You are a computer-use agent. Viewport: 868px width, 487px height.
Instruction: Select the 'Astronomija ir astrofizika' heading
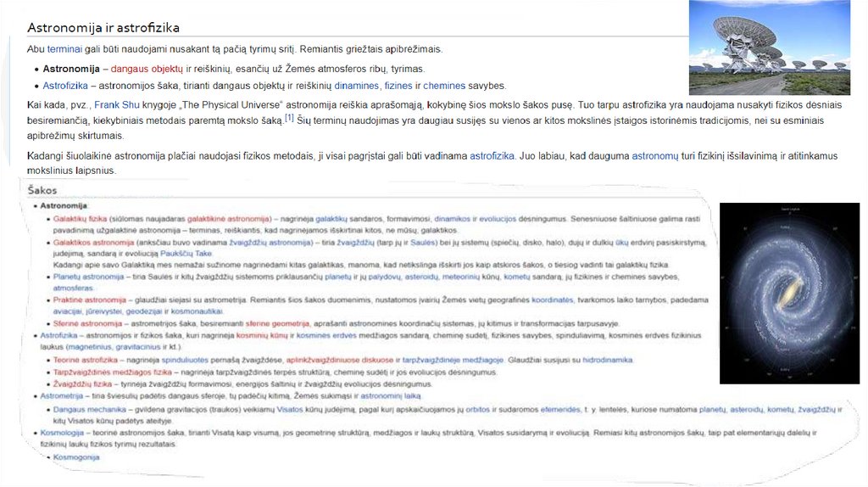tap(103, 27)
